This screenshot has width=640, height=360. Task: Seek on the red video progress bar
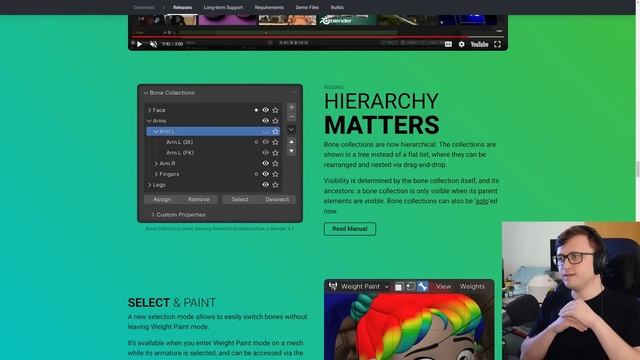318,37
